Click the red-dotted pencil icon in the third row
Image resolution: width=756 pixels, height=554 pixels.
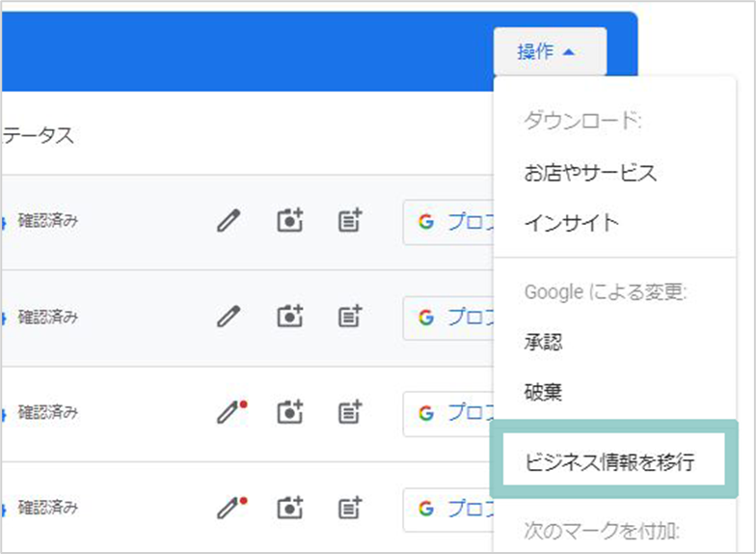[231, 412]
